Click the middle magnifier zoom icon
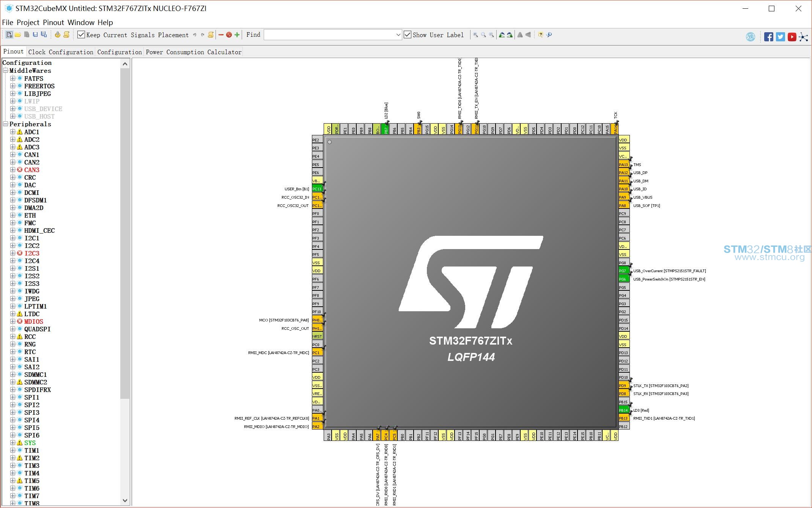The width and height of the screenshot is (812, 508). 483,35
